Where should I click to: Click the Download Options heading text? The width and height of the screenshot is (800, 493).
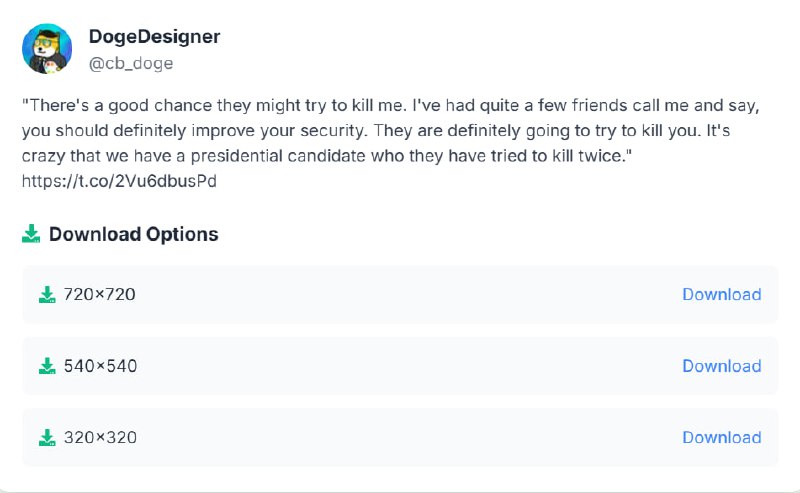pyautogui.click(x=133, y=234)
